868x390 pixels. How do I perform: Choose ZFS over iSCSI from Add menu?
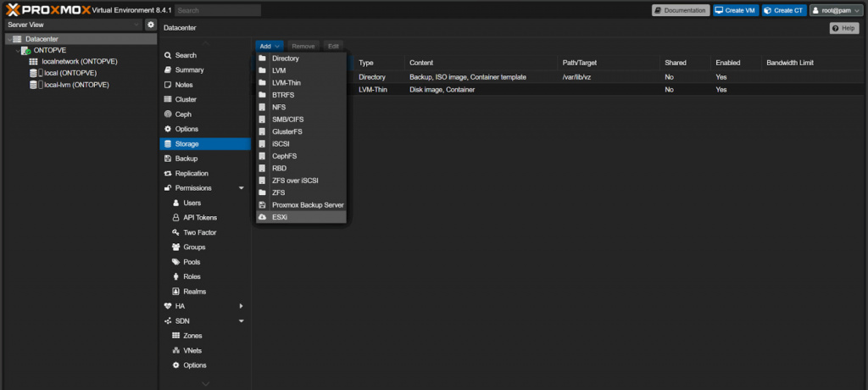(x=301, y=180)
